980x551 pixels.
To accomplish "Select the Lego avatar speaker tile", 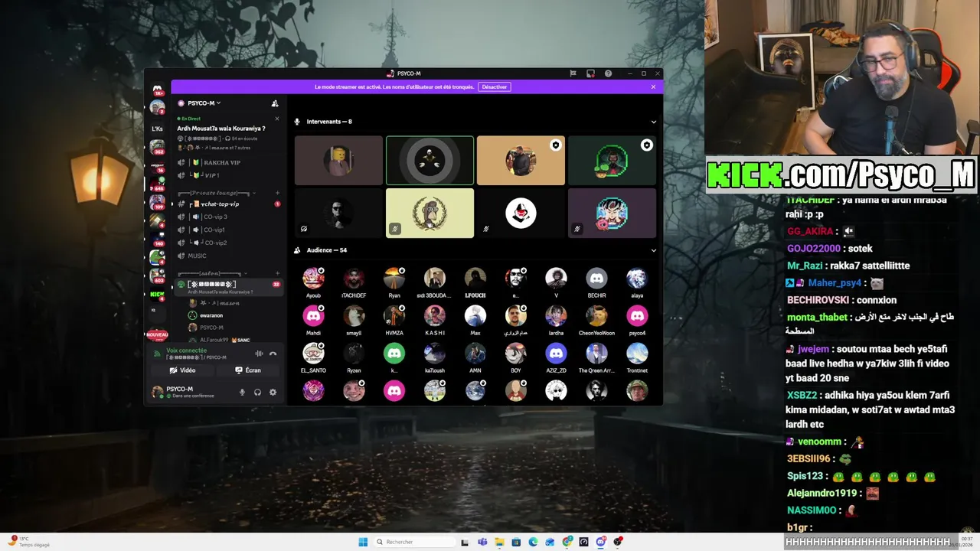I will point(338,161).
